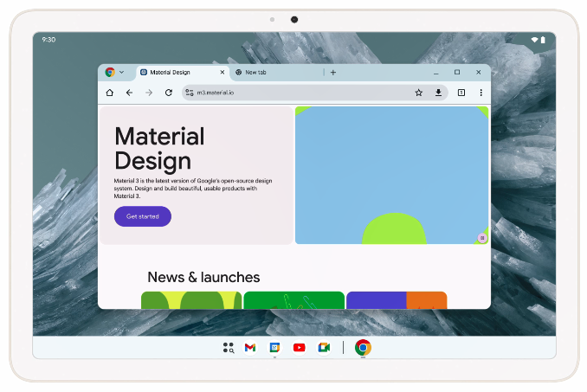View site information icon in address bar
This screenshot has height=392, width=587.
click(190, 93)
